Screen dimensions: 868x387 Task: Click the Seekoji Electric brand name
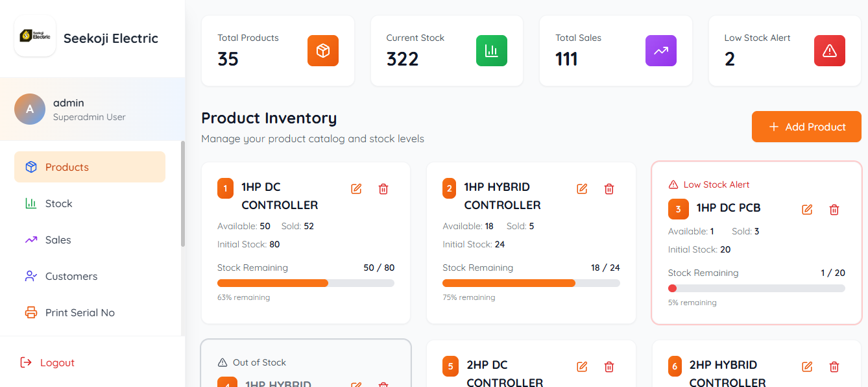pyautogui.click(x=111, y=38)
